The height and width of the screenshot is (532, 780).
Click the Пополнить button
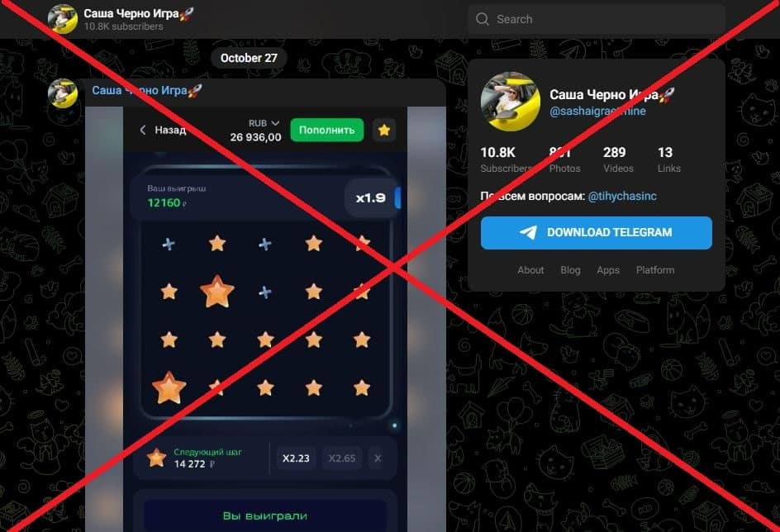327,130
